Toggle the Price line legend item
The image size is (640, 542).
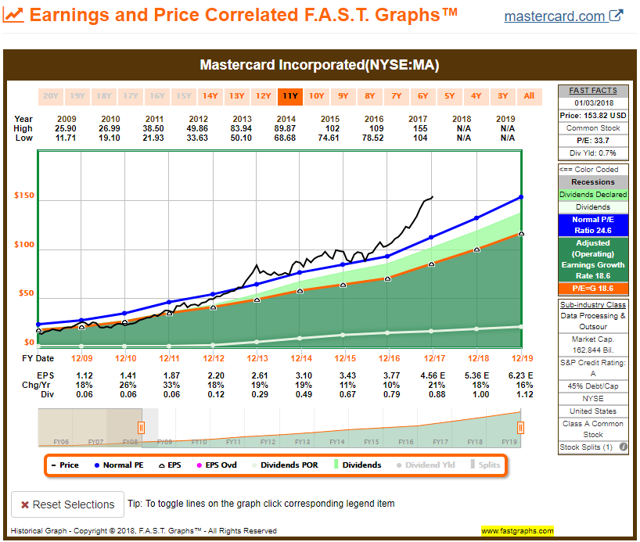coord(65,465)
